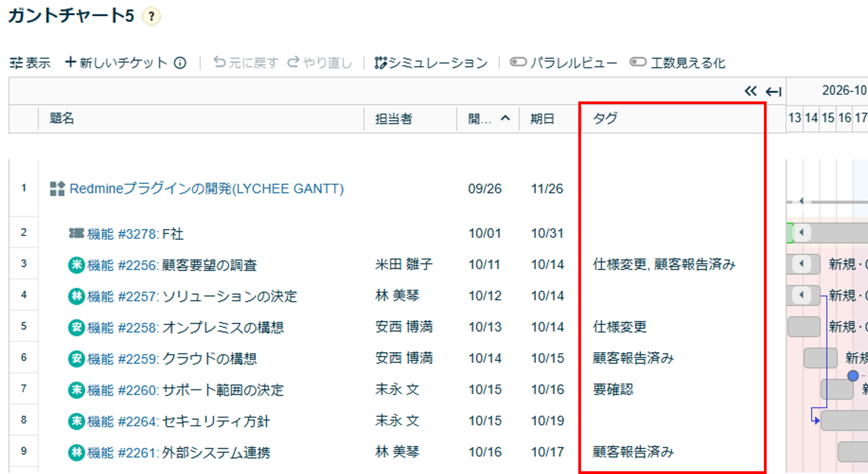Click the 末 avatar on ticket #2260
Viewport: 868px width, 474px height.
pyautogui.click(x=77, y=390)
